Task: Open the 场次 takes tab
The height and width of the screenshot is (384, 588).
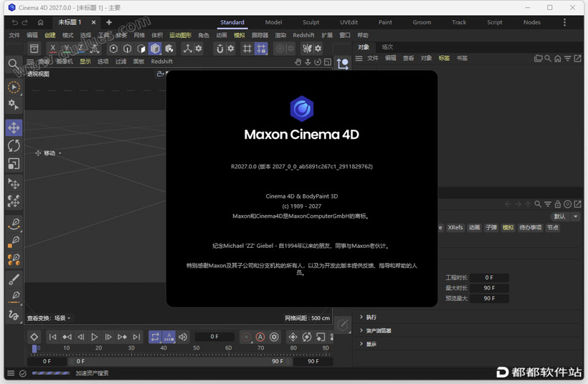Action: 387,47
